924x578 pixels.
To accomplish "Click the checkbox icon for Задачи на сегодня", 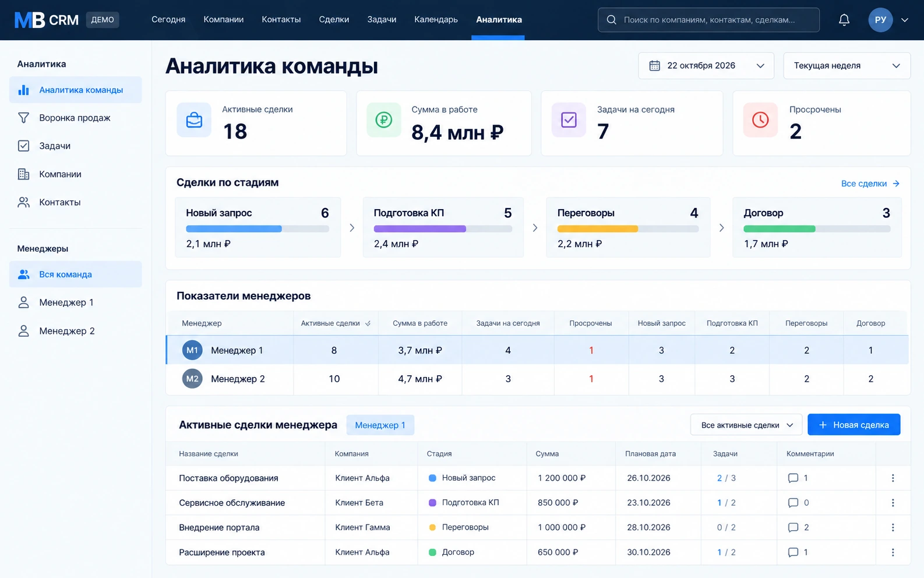I will click(569, 120).
